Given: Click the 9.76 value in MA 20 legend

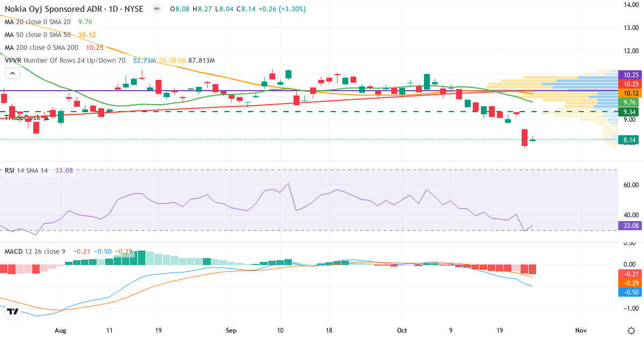Looking at the screenshot, I should click(85, 22).
